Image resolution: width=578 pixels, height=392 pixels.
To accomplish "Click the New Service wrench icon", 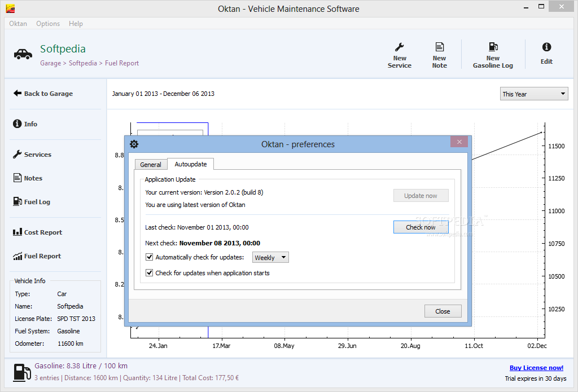I will pyautogui.click(x=399, y=47).
